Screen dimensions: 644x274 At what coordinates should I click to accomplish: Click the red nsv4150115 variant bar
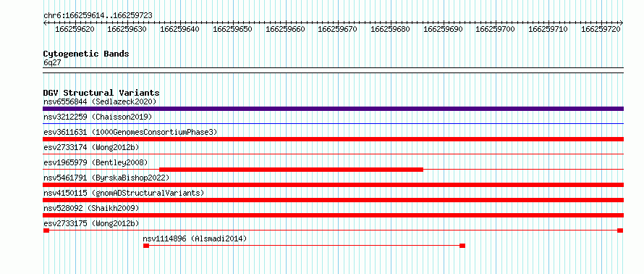(x=333, y=200)
